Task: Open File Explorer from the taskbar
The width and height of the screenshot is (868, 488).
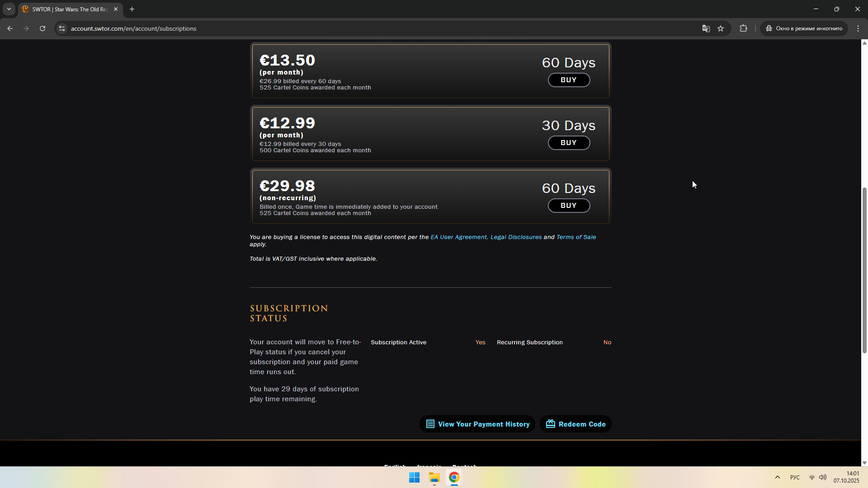Action: pyautogui.click(x=434, y=478)
